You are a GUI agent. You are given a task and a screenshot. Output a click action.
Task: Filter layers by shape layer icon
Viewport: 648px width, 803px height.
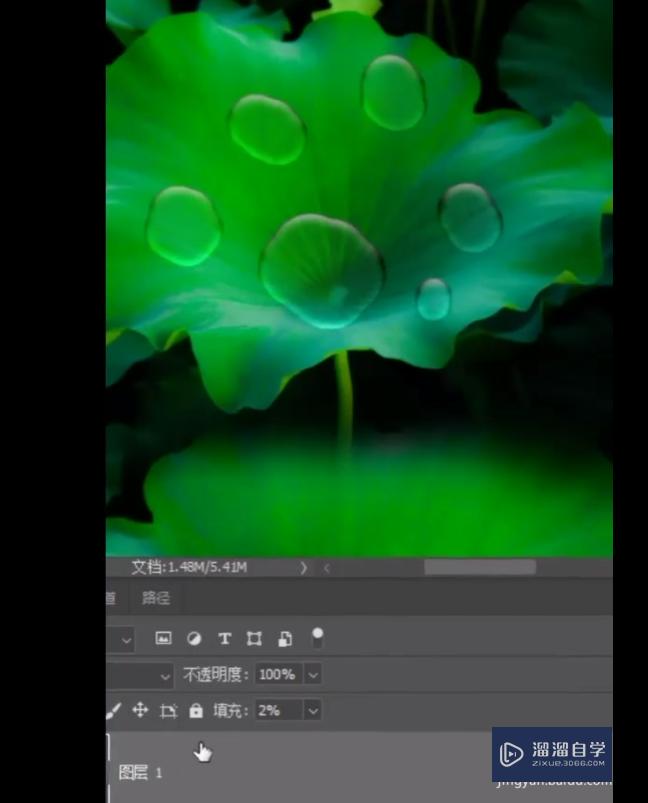(x=254, y=639)
